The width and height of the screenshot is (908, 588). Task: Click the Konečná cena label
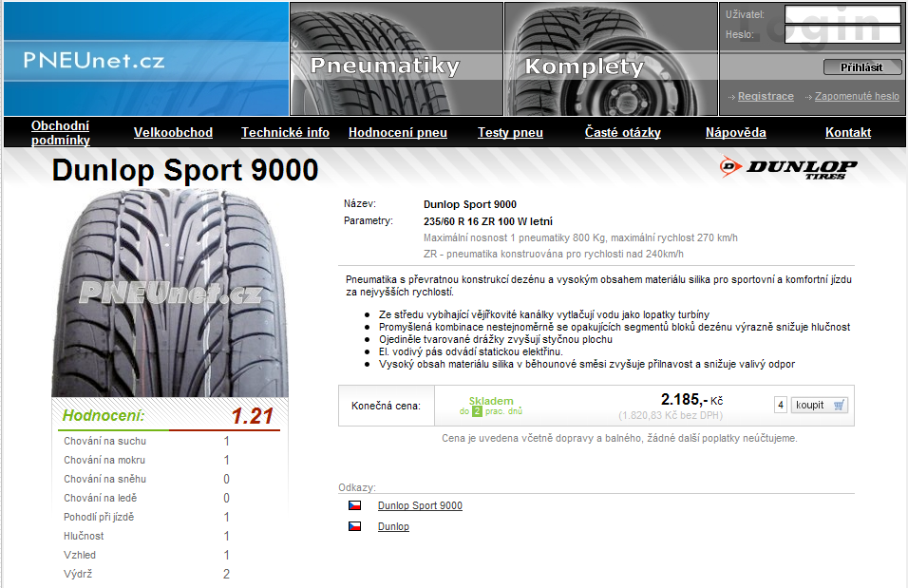[x=386, y=407]
